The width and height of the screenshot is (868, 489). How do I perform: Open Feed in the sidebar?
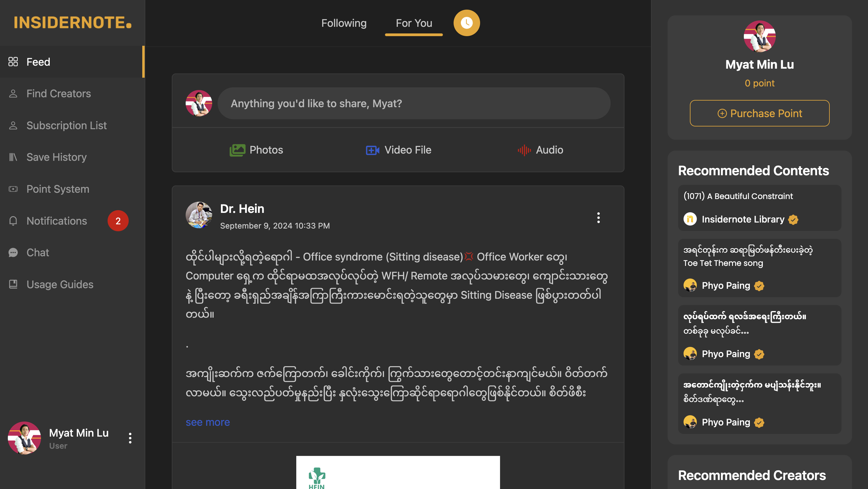[x=72, y=62]
